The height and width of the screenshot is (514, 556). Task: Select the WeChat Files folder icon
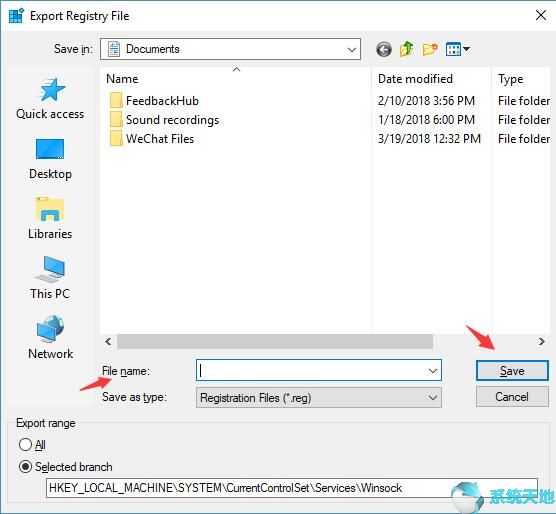(116, 139)
